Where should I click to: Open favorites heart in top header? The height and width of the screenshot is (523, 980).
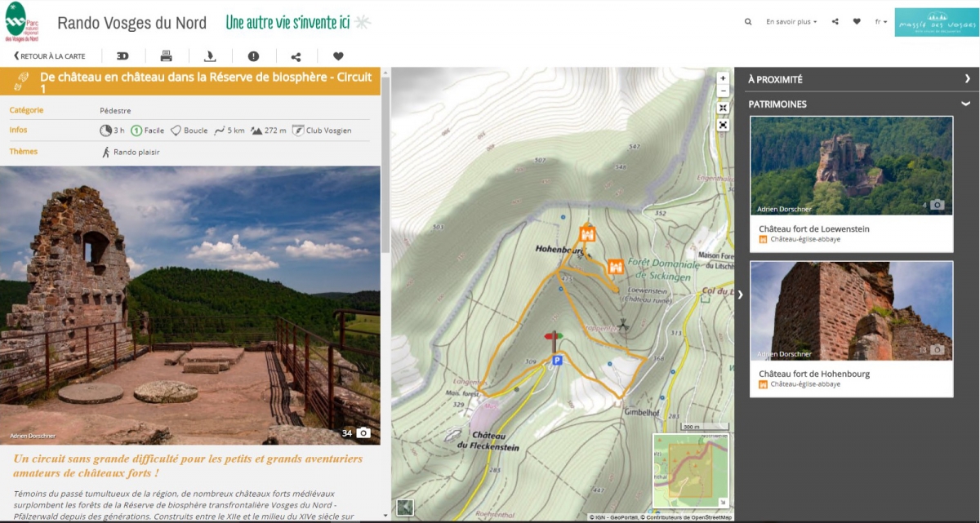pyautogui.click(x=857, y=22)
